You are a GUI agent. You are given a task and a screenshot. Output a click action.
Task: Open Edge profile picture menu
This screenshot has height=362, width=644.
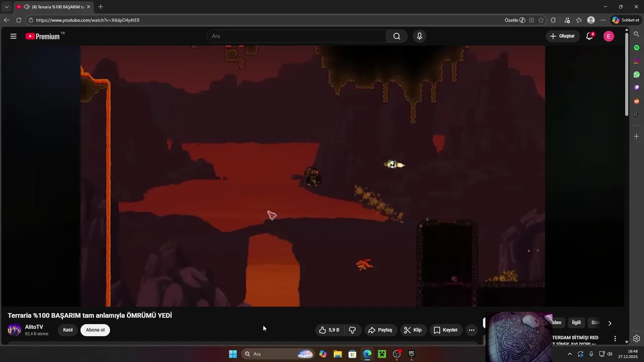click(591, 20)
